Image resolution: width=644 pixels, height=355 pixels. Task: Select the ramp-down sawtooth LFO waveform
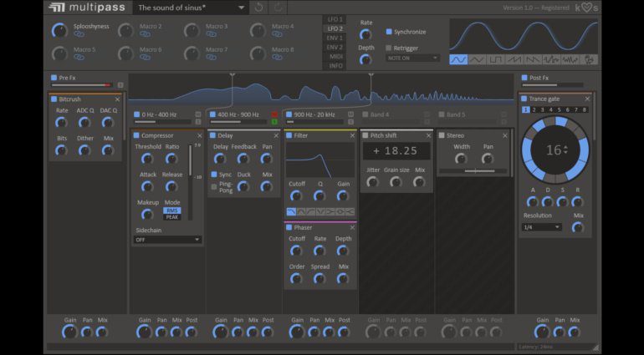(x=532, y=60)
